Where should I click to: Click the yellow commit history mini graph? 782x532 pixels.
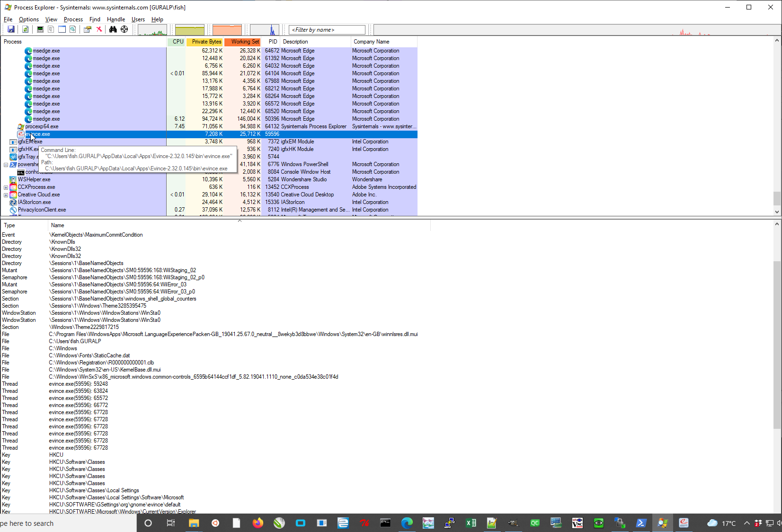190,30
